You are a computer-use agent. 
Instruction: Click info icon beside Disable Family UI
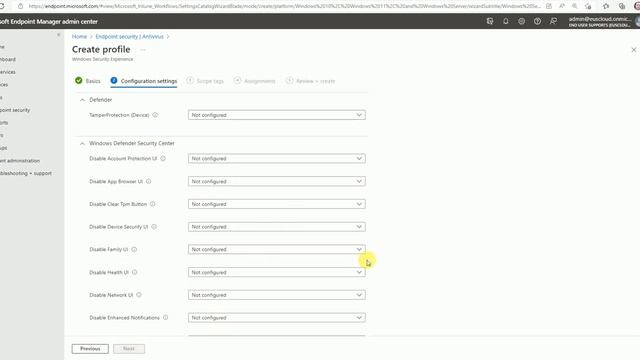pyautogui.click(x=134, y=249)
